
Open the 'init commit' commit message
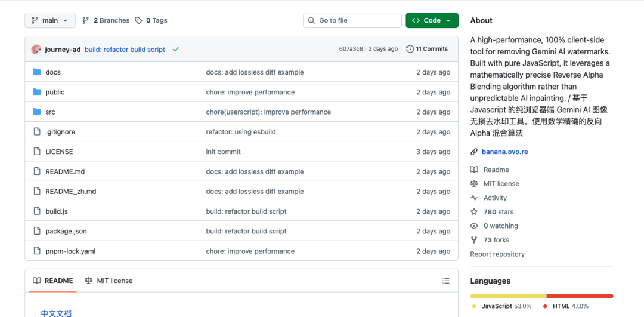[x=223, y=152]
